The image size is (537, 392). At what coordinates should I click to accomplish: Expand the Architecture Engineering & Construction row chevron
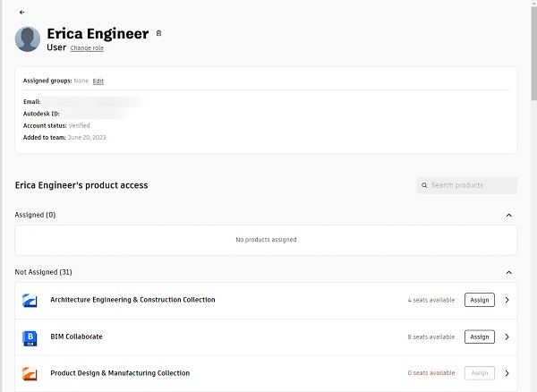507,300
